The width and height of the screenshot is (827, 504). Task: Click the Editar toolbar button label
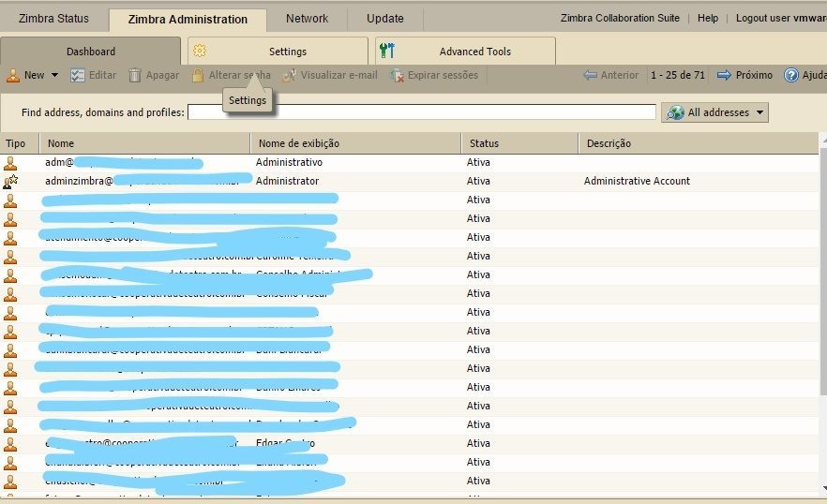pos(102,75)
